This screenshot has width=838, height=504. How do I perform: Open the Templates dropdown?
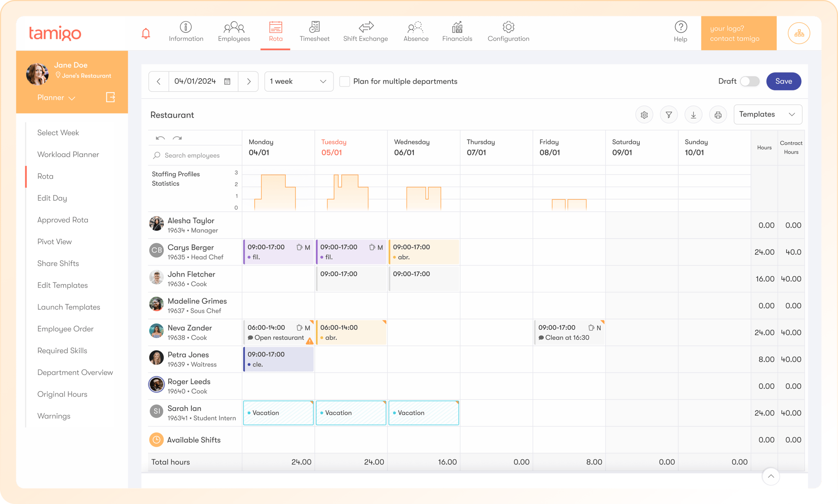click(767, 114)
